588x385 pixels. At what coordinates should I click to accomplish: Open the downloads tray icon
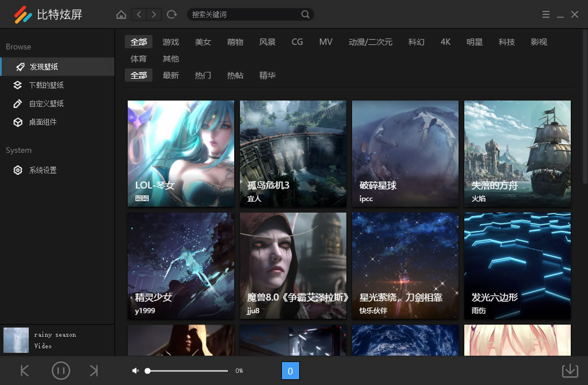tap(570, 371)
